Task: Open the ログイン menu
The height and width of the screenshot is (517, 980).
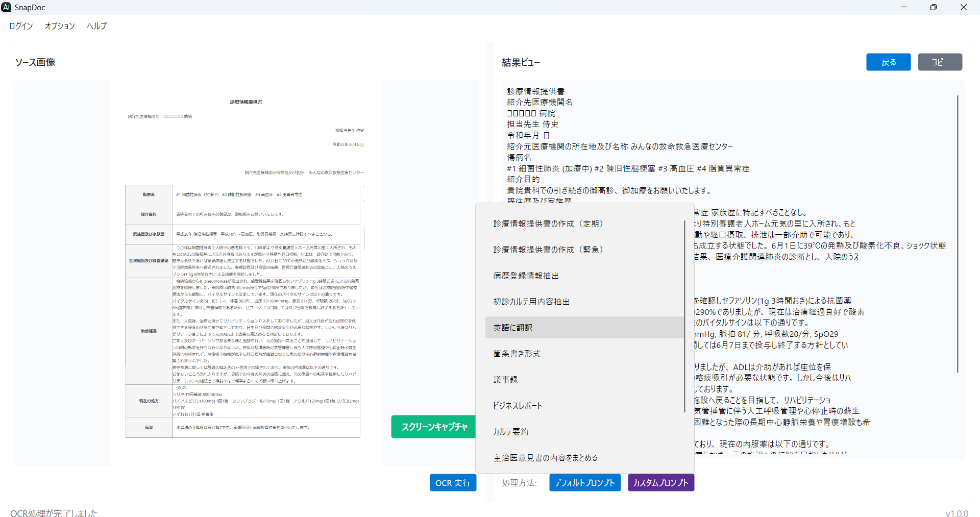Action: click(x=21, y=26)
